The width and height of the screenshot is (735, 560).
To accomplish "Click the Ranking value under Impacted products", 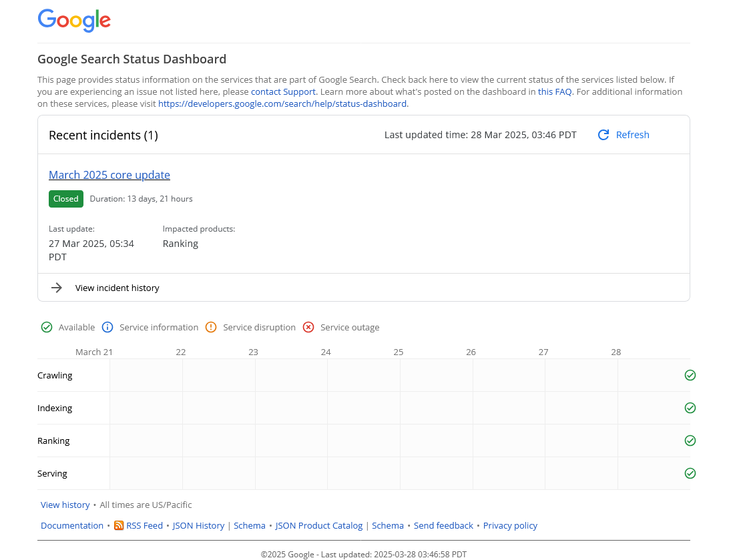I will 180,244.
